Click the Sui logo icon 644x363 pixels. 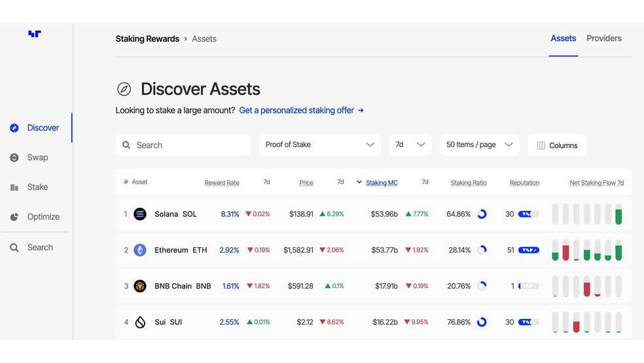[x=140, y=322]
